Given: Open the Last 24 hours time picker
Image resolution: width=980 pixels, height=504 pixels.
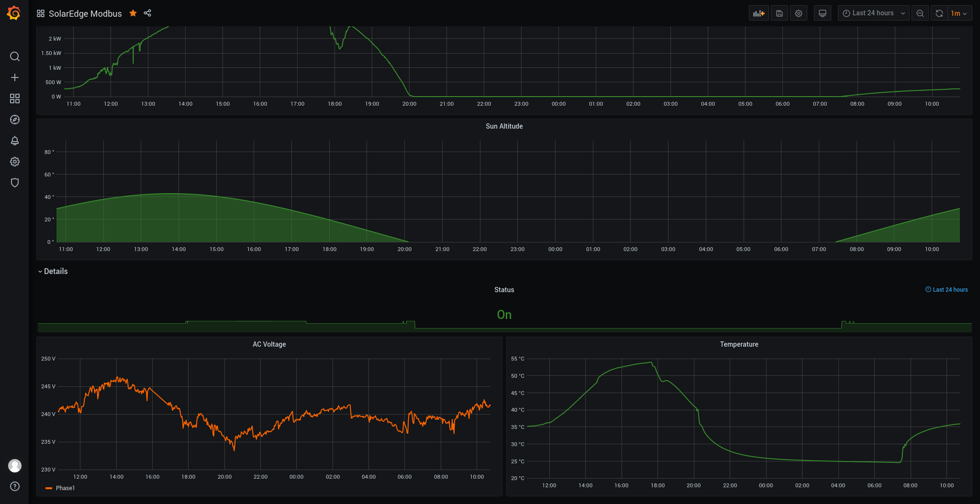Looking at the screenshot, I should 874,13.
